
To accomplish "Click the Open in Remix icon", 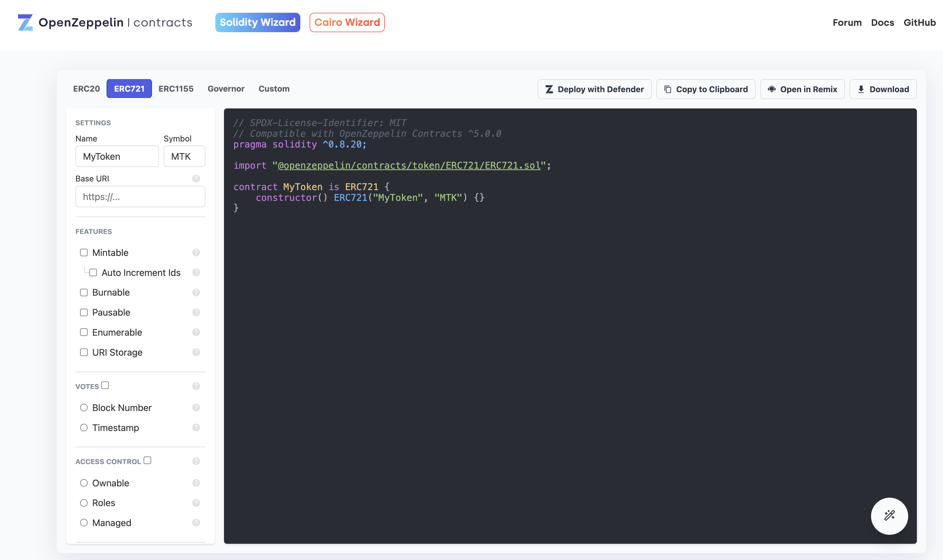I will click(x=772, y=89).
